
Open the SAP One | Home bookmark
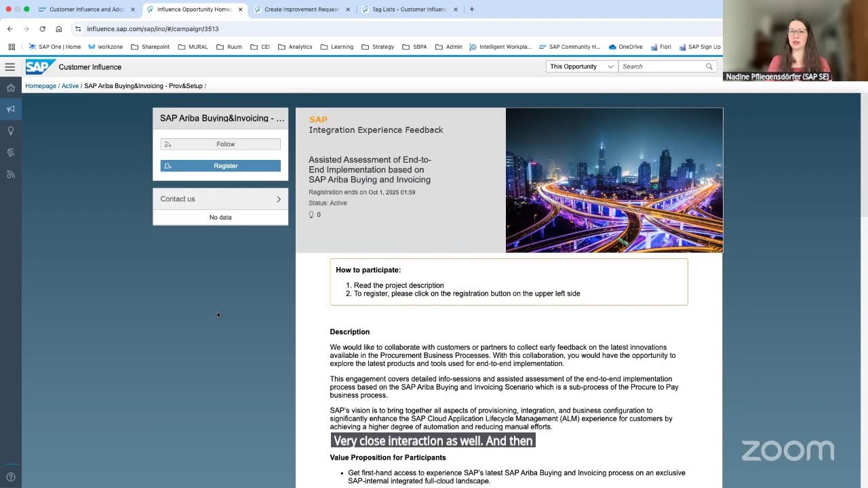coord(55,47)
